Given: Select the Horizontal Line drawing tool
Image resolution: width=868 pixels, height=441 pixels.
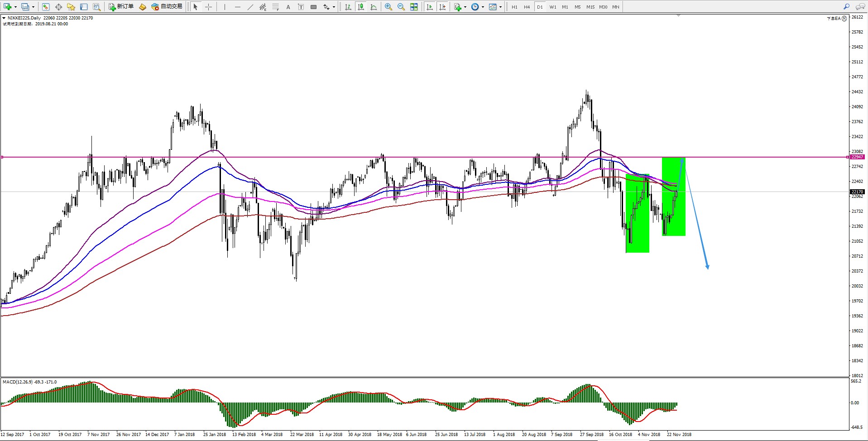Looking at the screenshot, I should pyautogui.click(x=237, y=7).
